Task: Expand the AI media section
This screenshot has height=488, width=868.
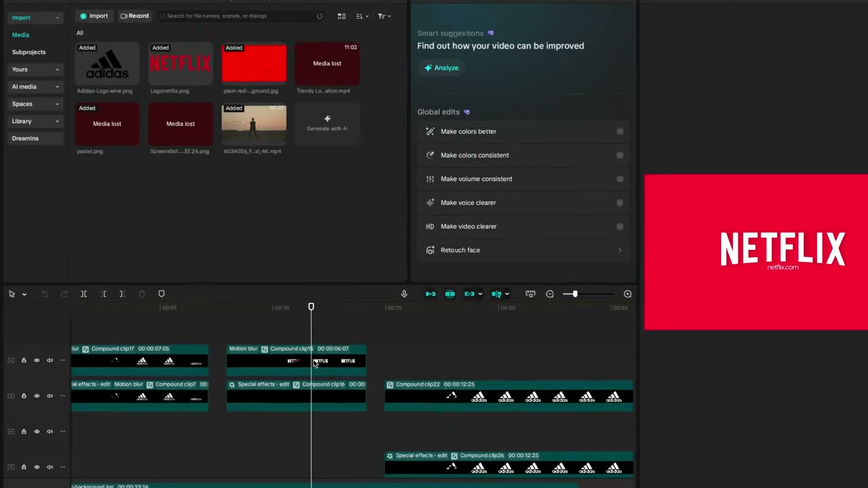Action: (x=35, y=87)
